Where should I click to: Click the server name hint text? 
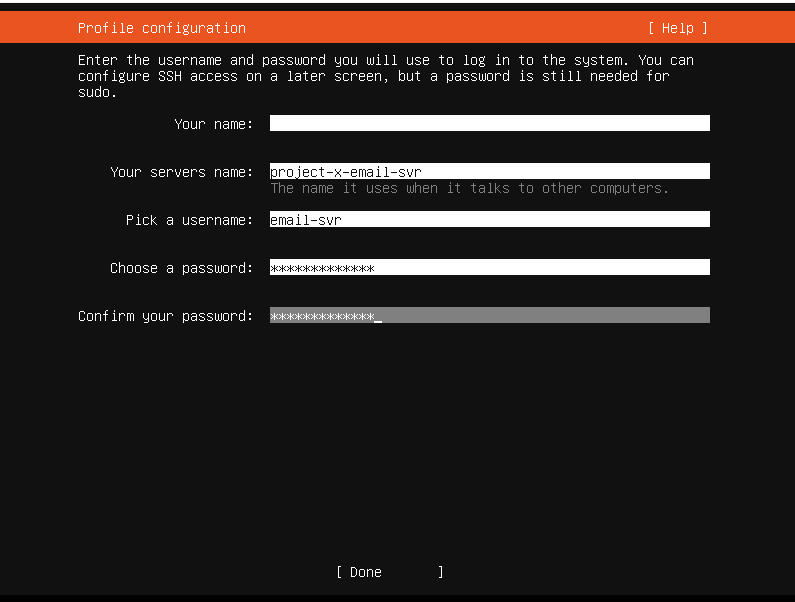click(x=469, y=189)
